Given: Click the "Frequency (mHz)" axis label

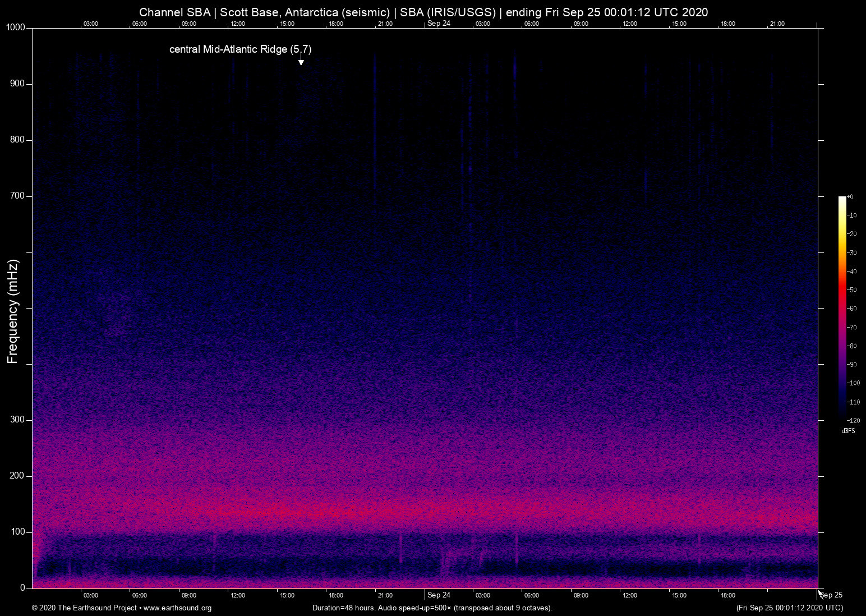Looking at the screenshot, I should tap(13, 311).
